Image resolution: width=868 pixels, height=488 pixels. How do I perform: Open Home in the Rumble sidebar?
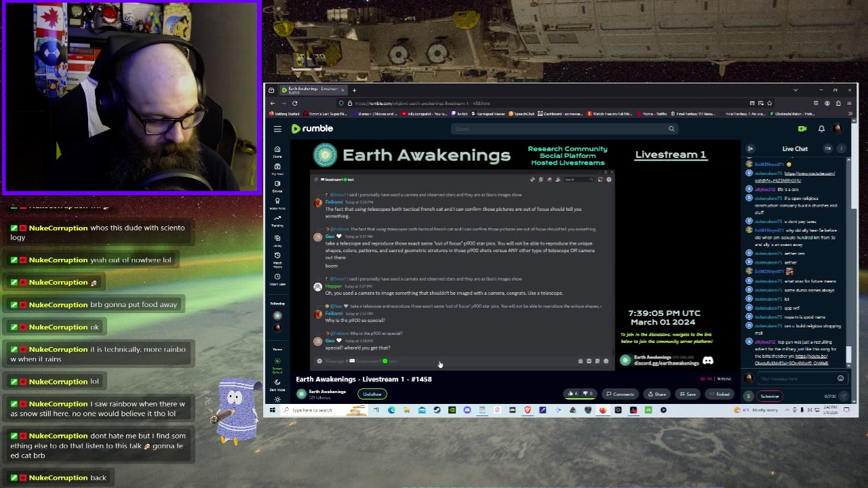[x=277, y=152]
